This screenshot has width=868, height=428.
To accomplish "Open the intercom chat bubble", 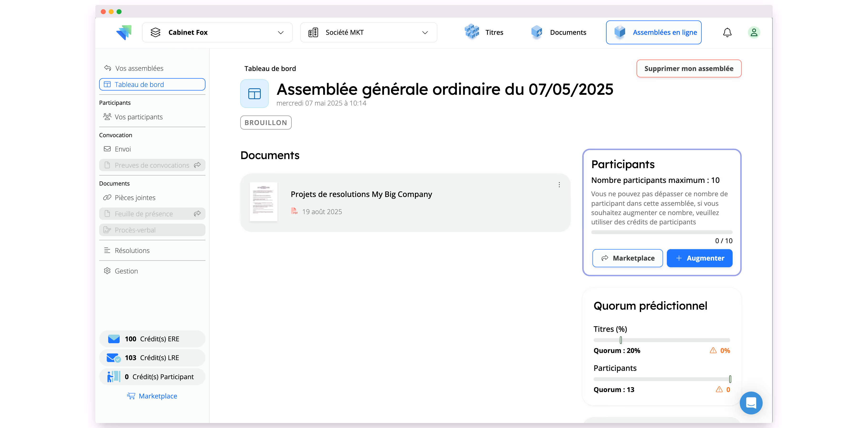I will (x=751, y=403).
